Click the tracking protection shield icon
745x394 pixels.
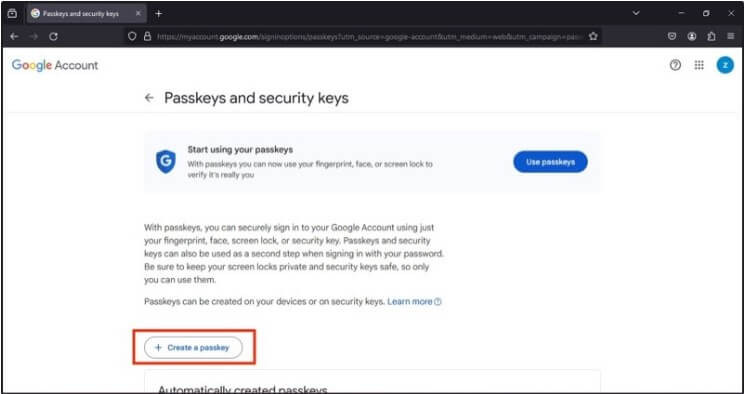coord(133,36)
